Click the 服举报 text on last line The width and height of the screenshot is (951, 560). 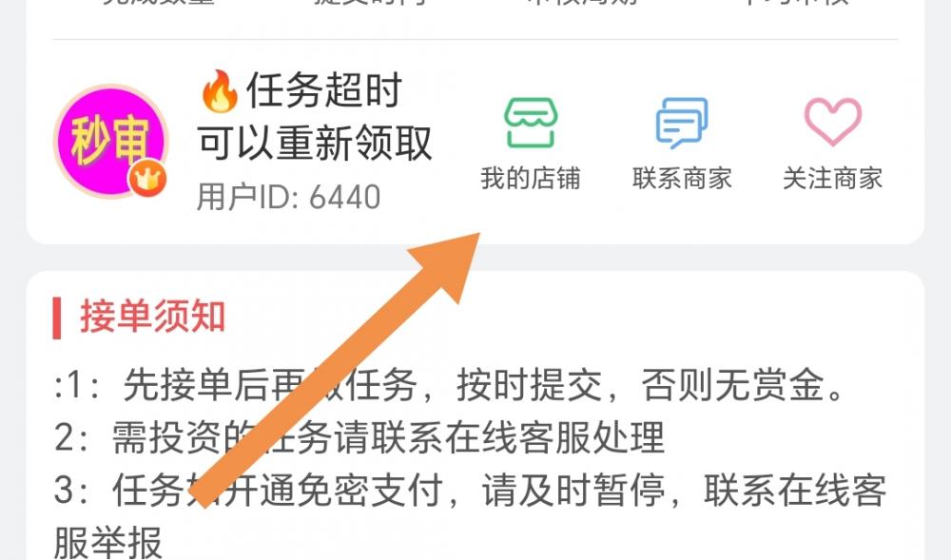(x=108, y=543)
